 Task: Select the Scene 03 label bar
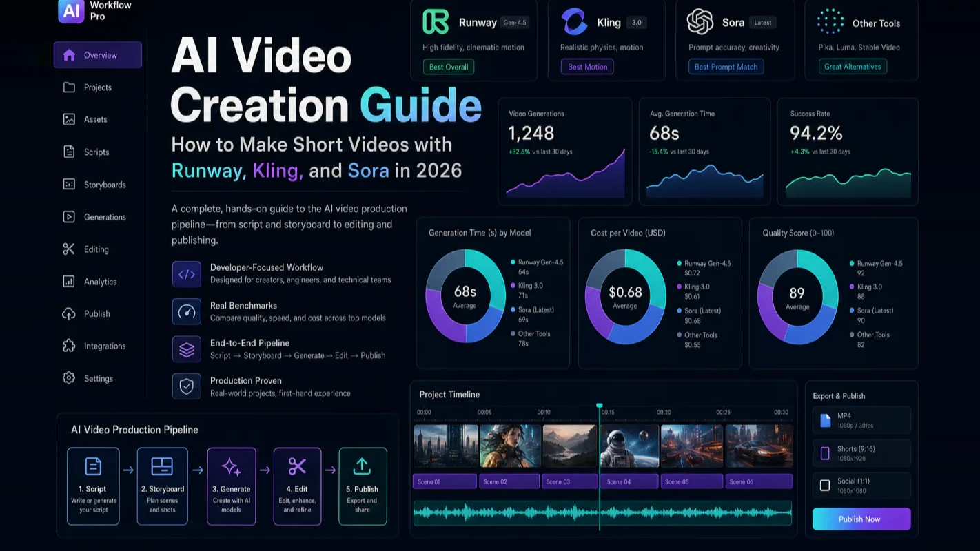tap(570, 481)
